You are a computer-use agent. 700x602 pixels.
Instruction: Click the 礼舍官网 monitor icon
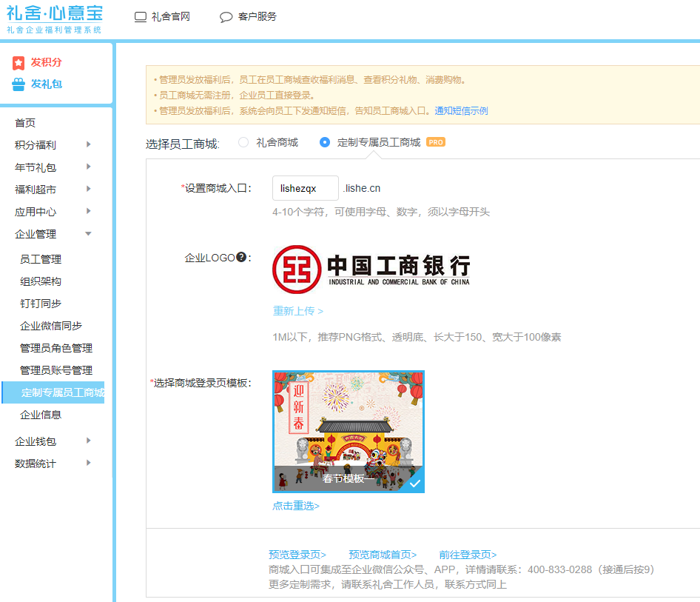(x=141, y=17)
